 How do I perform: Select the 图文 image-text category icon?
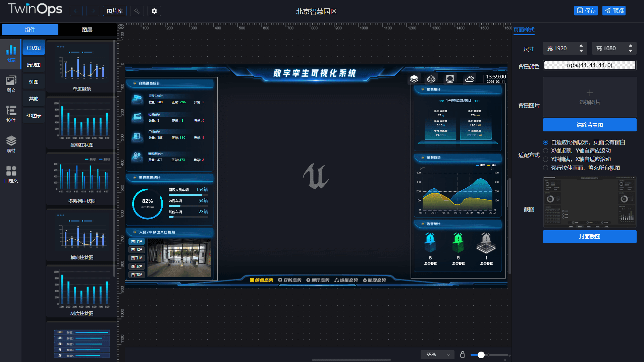(11, 84)
